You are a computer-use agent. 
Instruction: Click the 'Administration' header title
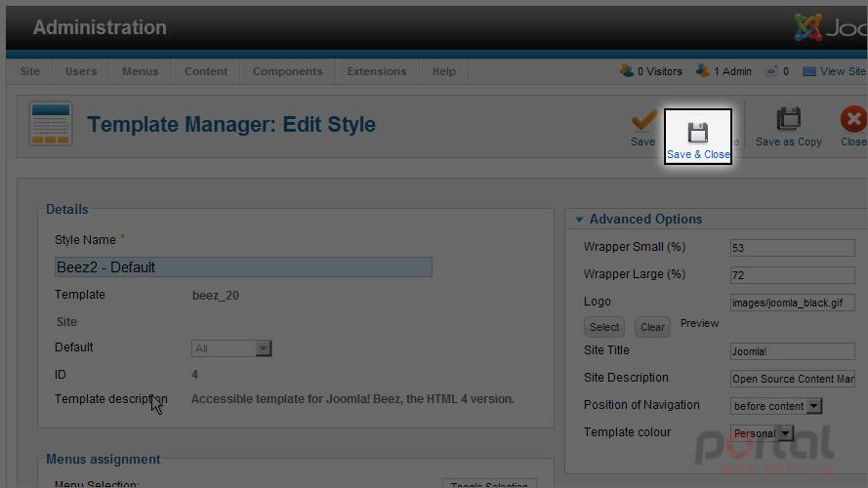[x=100, y=27]
